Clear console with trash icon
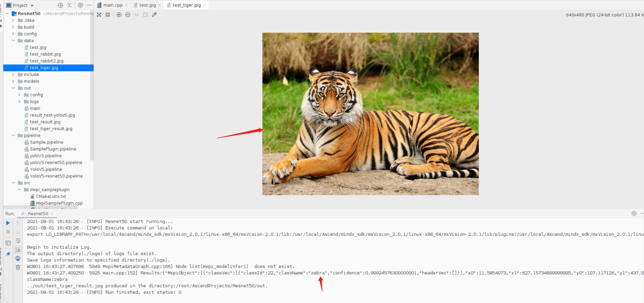Viewport: 644px width, 303px height. click(18, 267)
